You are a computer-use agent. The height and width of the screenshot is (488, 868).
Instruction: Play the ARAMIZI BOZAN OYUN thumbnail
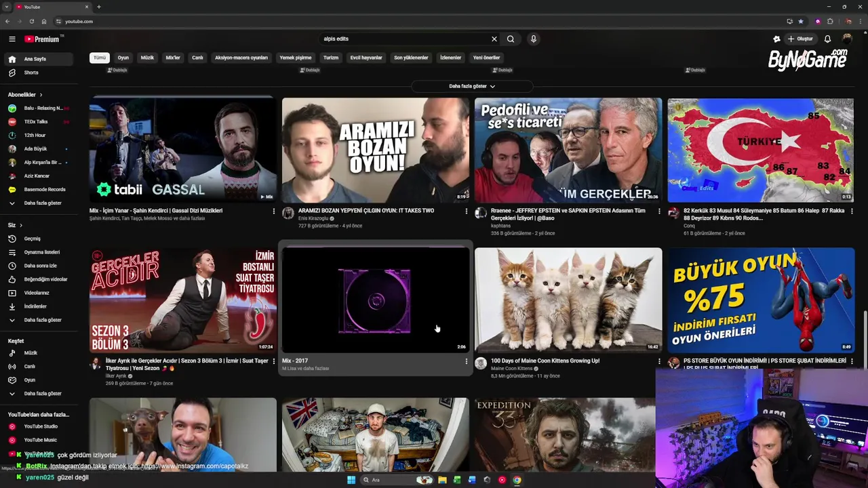point(376,150)
